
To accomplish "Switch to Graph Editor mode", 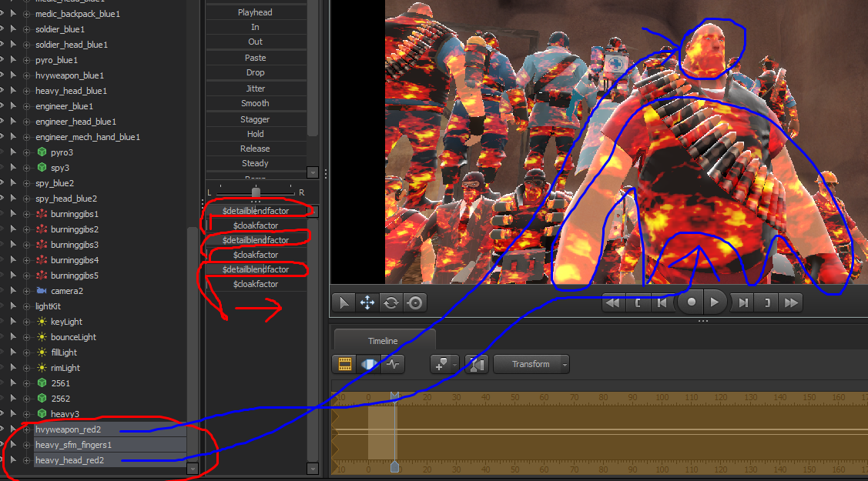I will click(x=393, y=364).
